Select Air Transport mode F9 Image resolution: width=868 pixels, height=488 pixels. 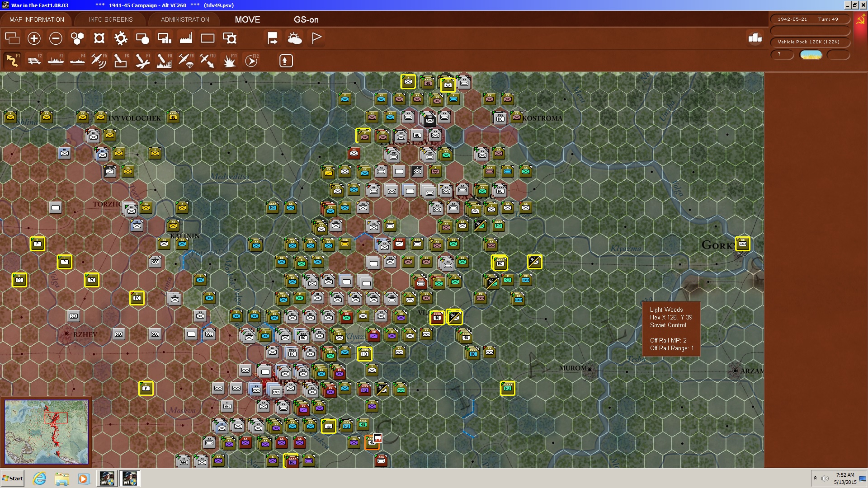186,60
